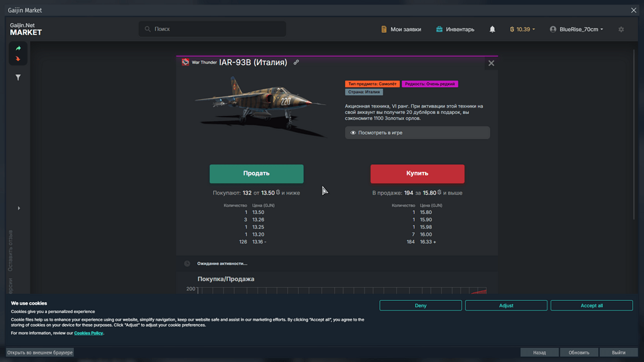Click Deny in cookie banner
The height and width of the screenshot is (362, 644).
click(421, 306)
